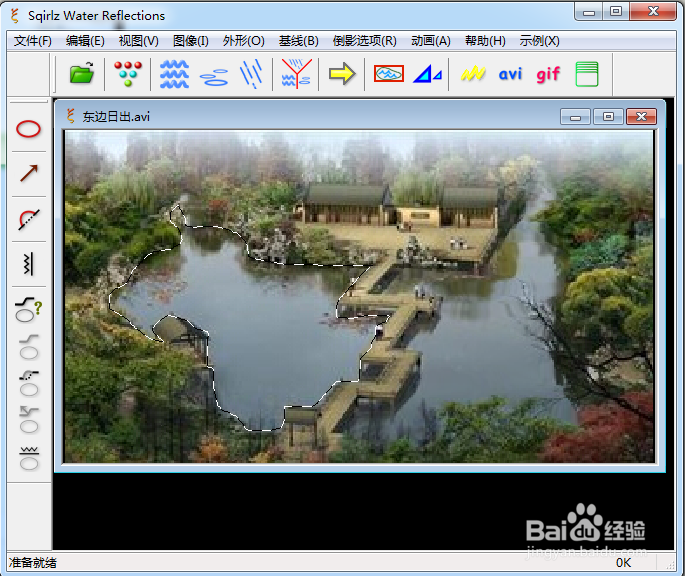Open the 图像(I) menu
The height and width of the screenshot is (576, 685).
point(190,41)
